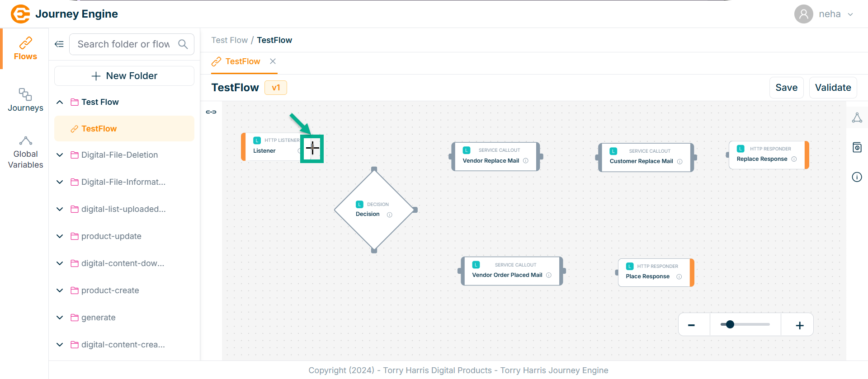Image resolution: width=868 pixels, height=379 pixels.
Task: Expand the Digital-File-Deletion folder
Action: click(x=60, y=155)
